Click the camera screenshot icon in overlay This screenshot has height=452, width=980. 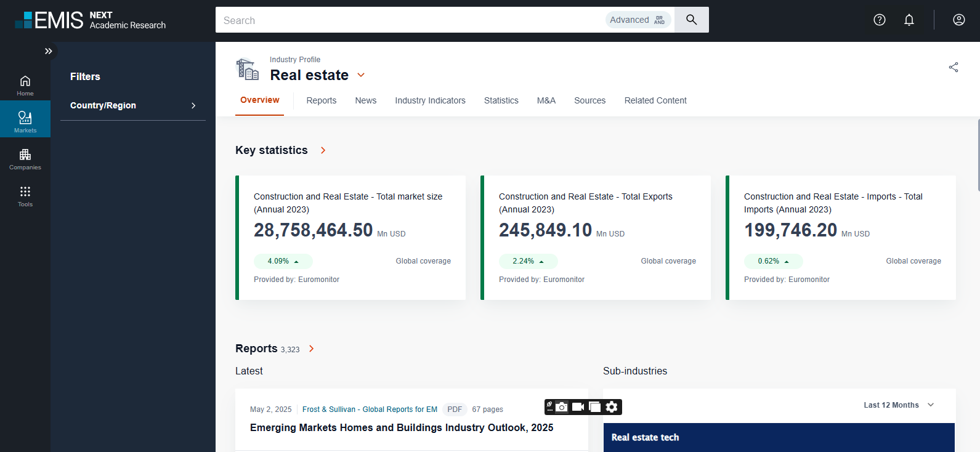pos(562,407)
